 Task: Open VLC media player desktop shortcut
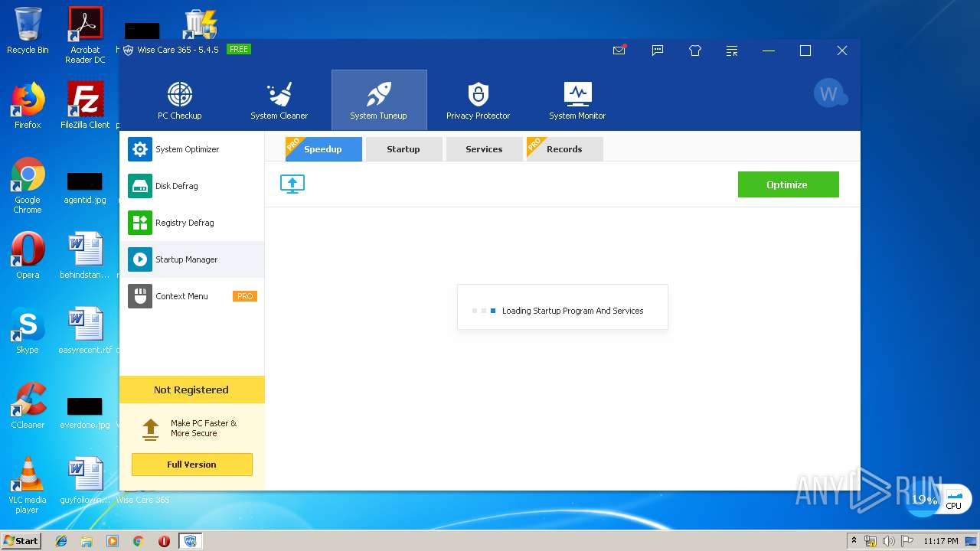point(28,486)
